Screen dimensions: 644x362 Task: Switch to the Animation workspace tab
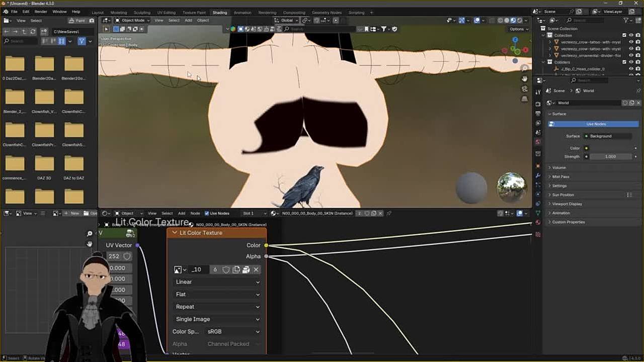[242, 13]
